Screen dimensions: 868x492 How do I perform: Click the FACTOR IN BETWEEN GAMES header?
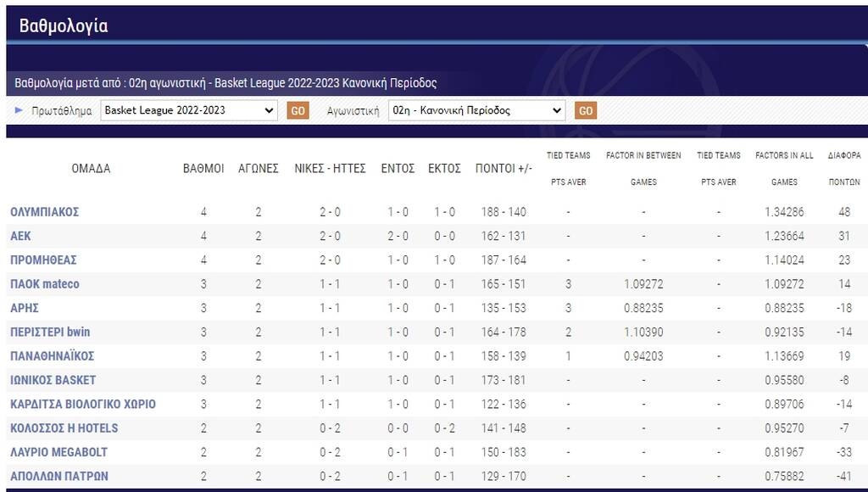coord(644,169)
